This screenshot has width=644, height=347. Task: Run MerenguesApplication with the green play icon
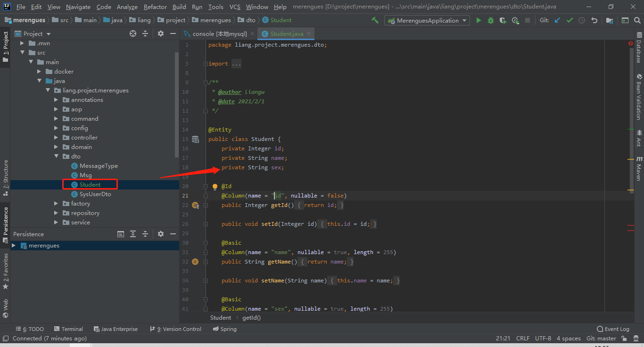(x=479, y=20)
